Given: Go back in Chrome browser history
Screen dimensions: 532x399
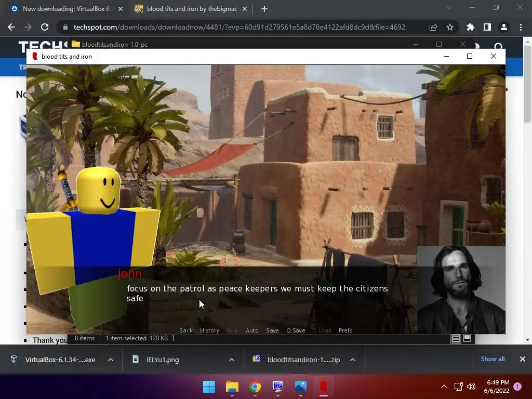Looking at the screenshot, I should pos(11,27).
